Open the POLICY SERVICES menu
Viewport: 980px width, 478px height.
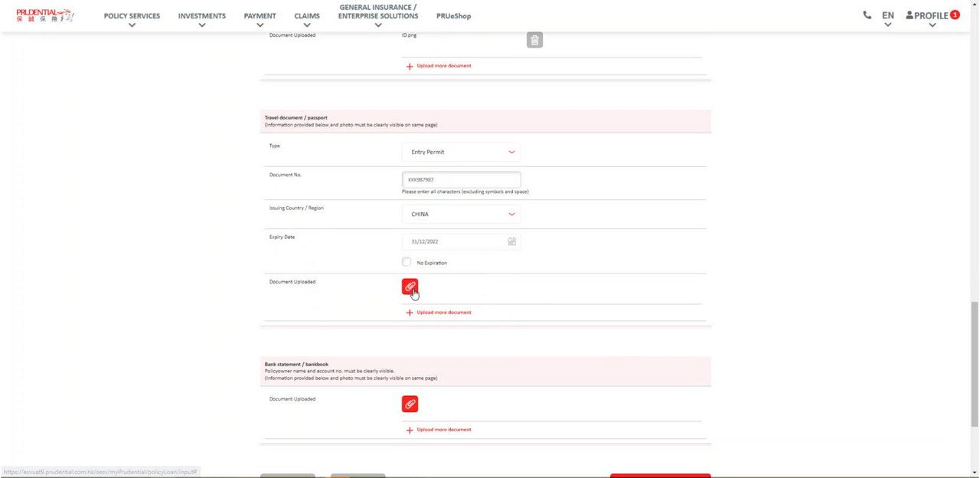click(x=132, y=17)
